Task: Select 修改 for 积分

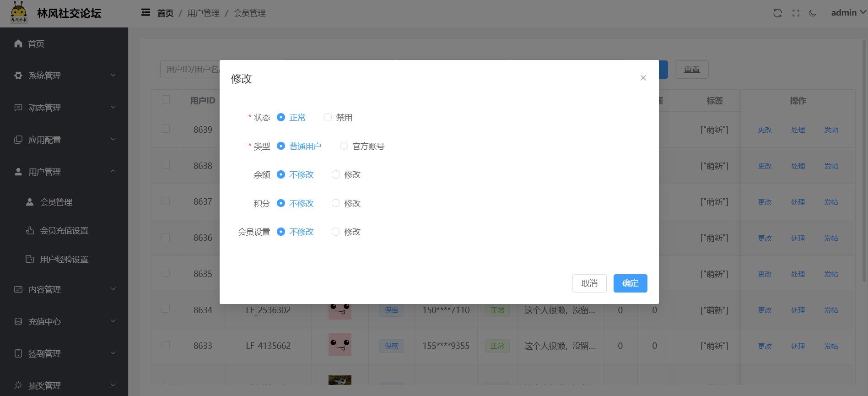Action: pyautogui.click(x=346, y=203)
